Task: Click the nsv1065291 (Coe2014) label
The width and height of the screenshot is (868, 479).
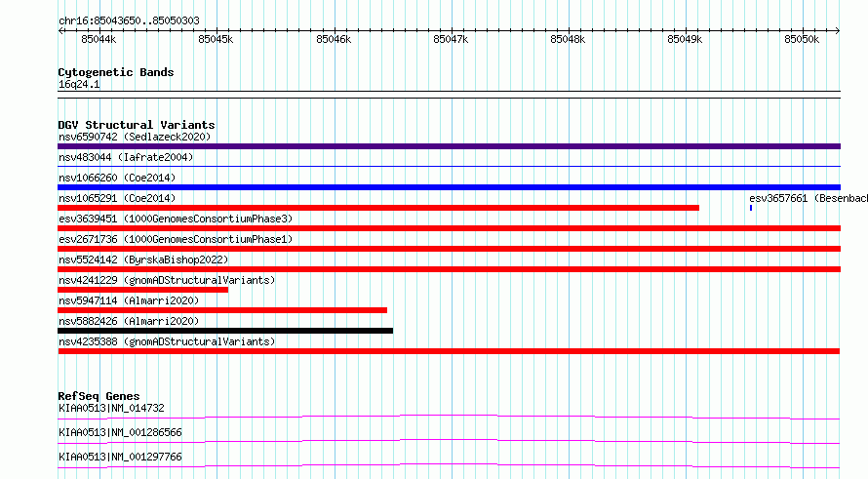Action: coord(117,198)
